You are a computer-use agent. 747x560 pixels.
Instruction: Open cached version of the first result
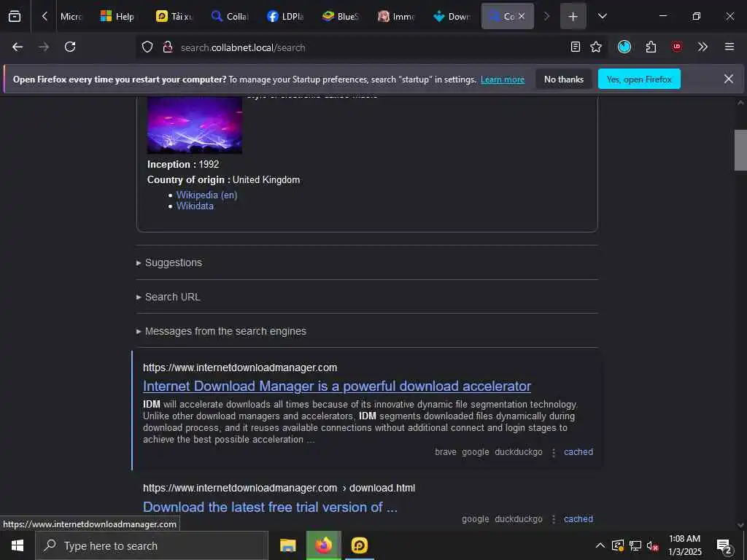pyautogui.click(x=578, y=452)
